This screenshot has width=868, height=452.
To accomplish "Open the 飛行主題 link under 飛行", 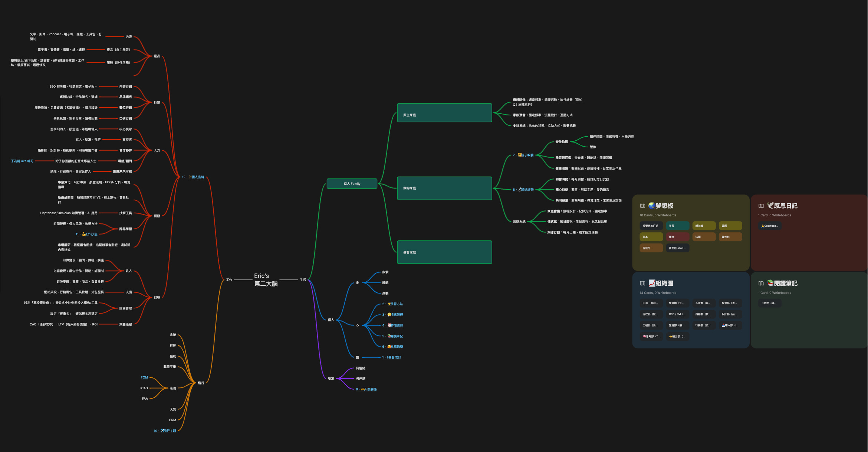I will [169, 431].
